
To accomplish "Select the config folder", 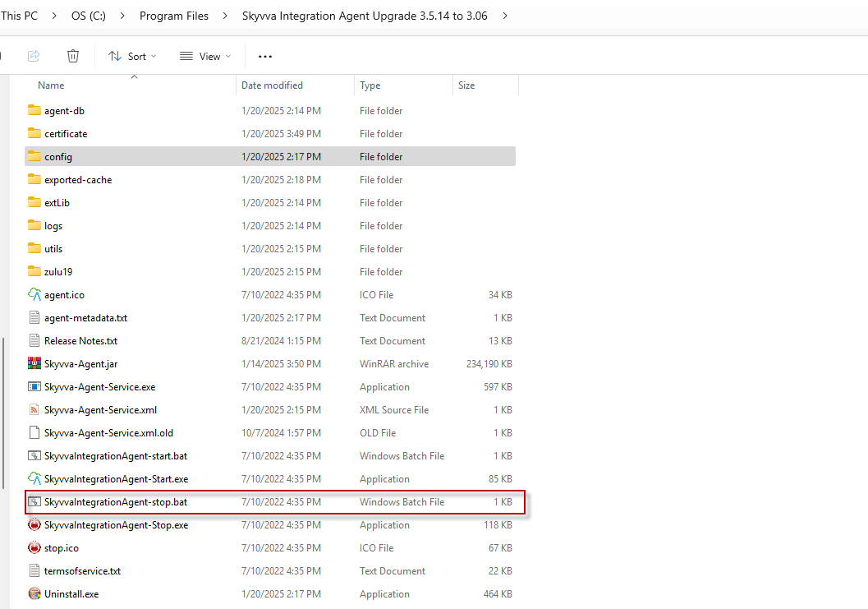I will pos(58,156).
